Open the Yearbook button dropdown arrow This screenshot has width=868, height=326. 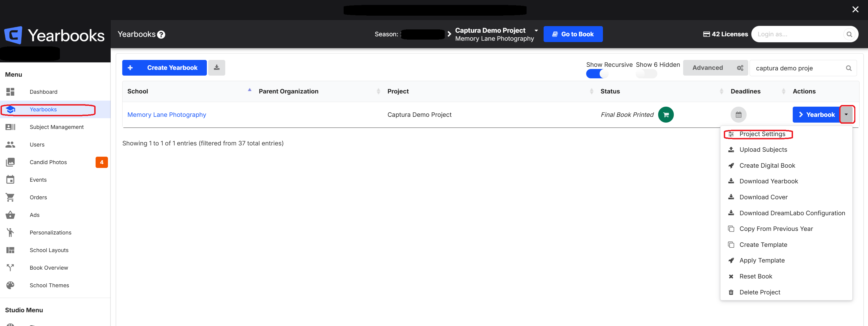(x=846, y=115)
